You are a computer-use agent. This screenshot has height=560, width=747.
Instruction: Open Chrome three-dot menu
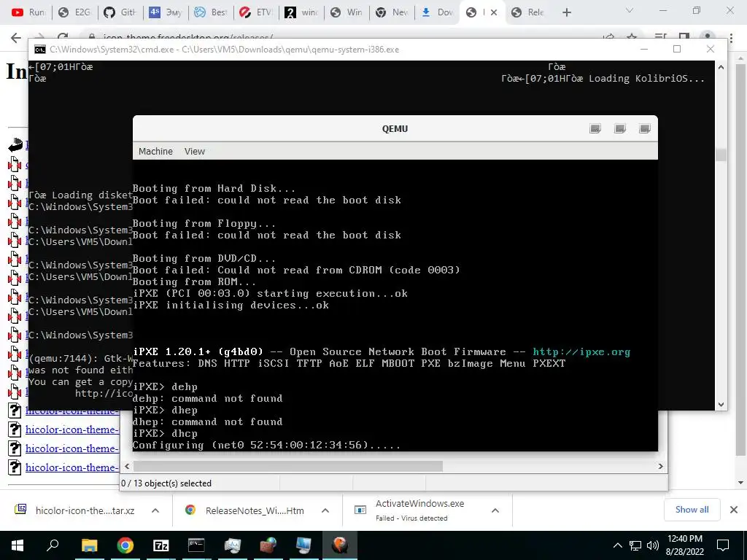[x=731, y=38]
